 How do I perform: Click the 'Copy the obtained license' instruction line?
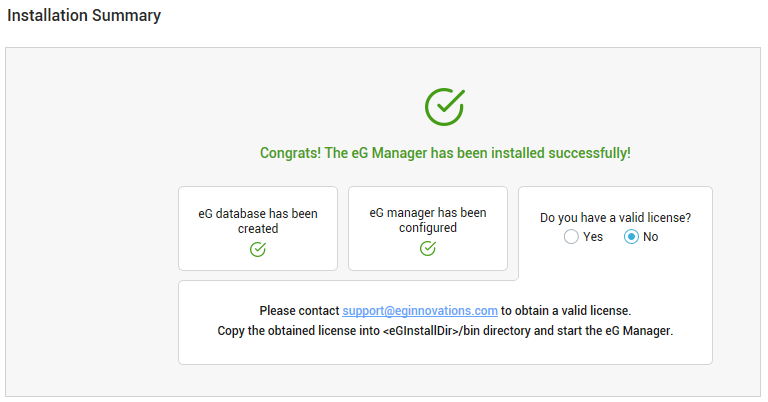click(x=445, y=331)
